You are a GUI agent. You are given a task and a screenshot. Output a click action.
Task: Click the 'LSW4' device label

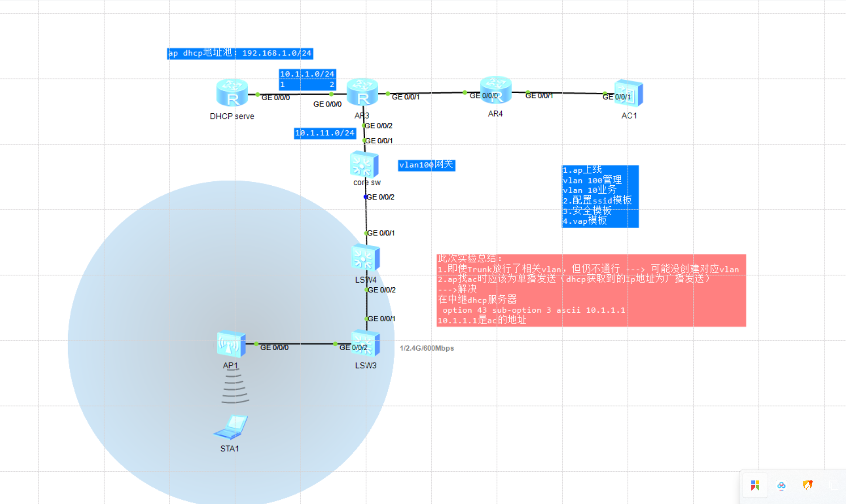366,279
